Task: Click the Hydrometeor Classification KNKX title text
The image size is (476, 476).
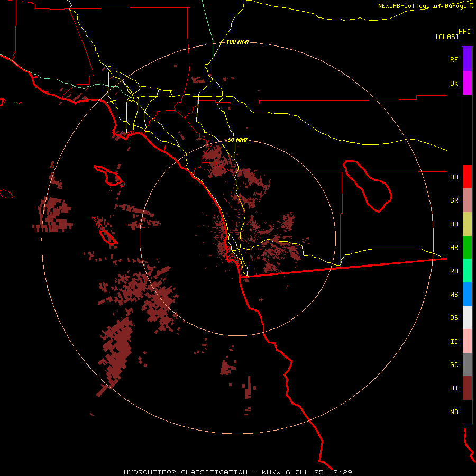Action: pos(237,472)
